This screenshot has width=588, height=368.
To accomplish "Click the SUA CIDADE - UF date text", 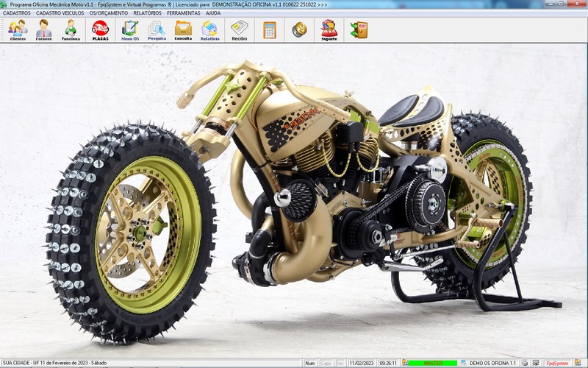I will 54,363.
